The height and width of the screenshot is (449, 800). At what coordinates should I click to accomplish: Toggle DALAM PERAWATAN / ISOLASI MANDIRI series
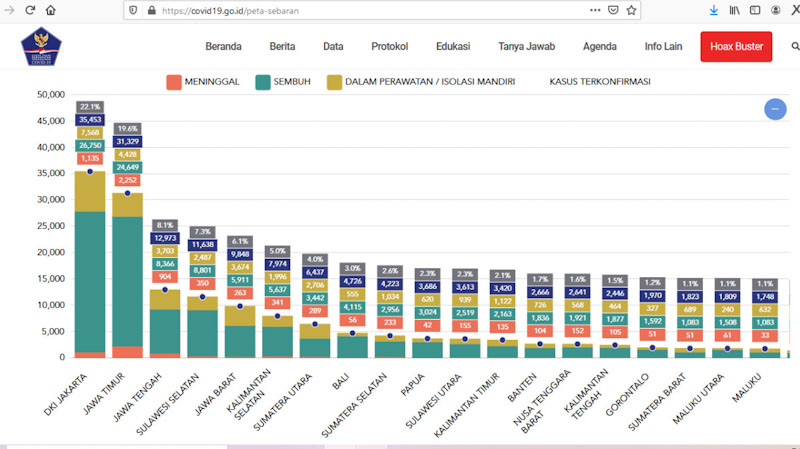pos(427,81)
